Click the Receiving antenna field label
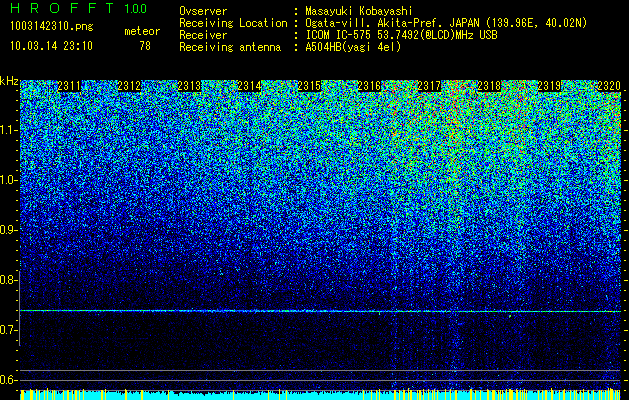629x400 pixels. (230, 47)
